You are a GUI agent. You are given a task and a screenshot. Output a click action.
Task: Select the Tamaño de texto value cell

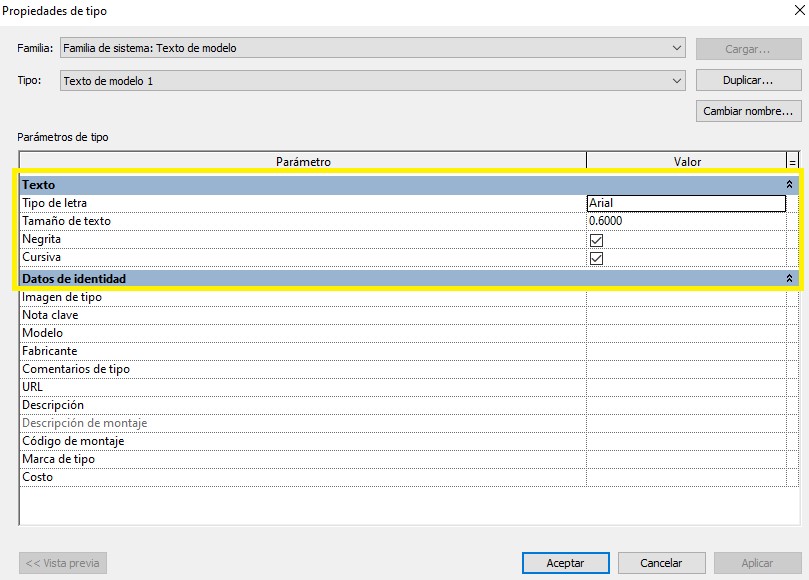(686, 221)
